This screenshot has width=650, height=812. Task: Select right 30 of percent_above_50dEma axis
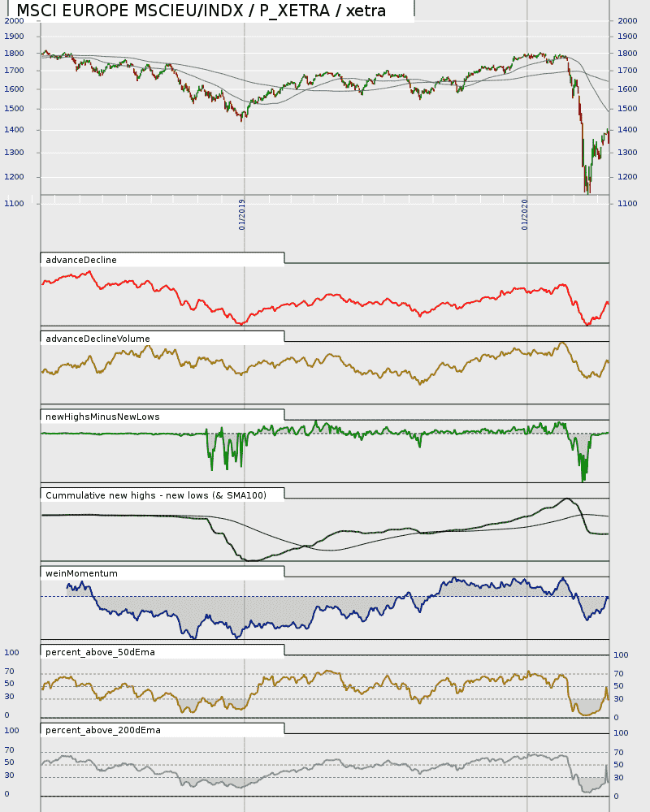click(619, 699)
